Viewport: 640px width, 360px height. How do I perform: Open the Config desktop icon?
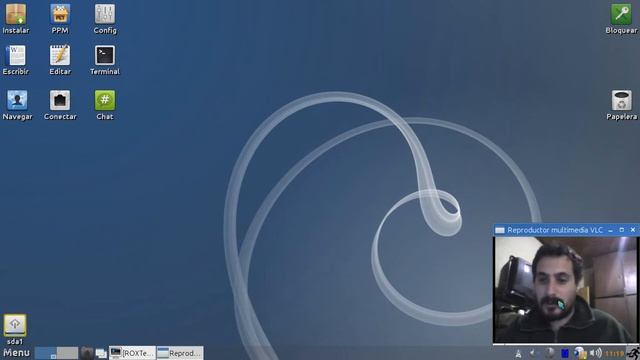pyautogui.click(x=105, y=18)
